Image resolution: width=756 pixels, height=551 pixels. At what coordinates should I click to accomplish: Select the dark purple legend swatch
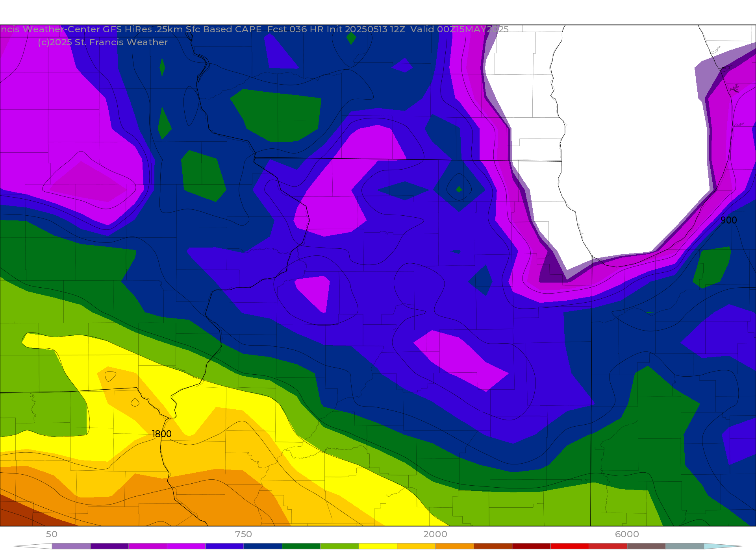pyautogui.click(x=109, y=546)
